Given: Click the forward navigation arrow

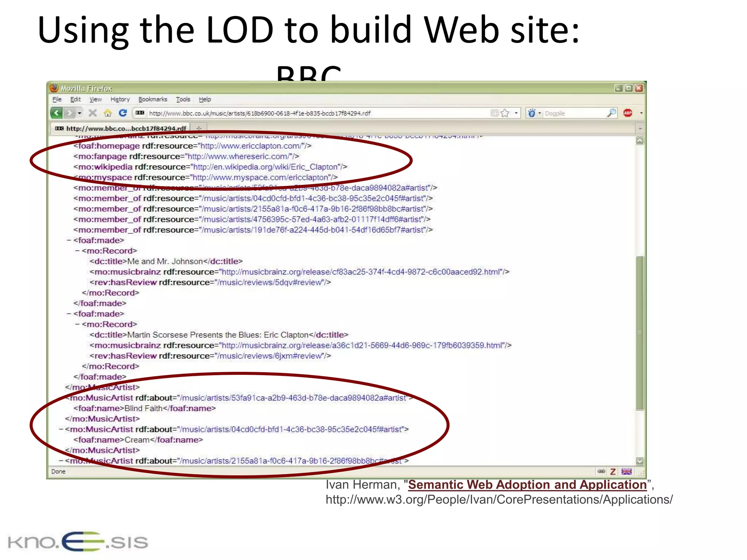Looking at the screenshot, I should pyautogui.click(x=69, y=113).
